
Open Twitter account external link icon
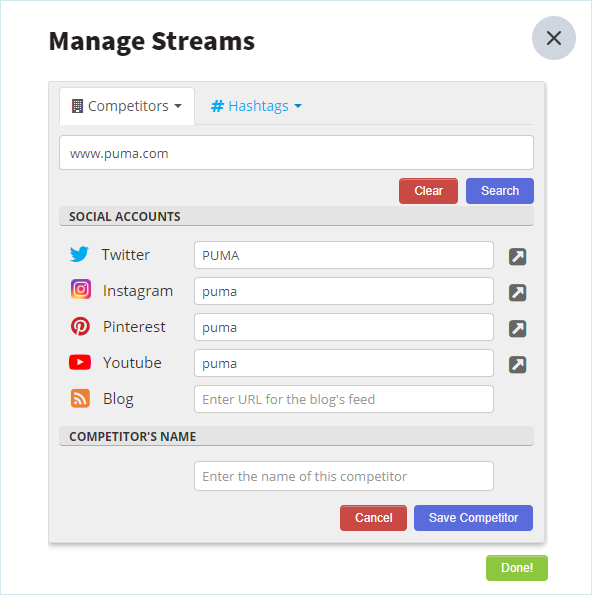tap(517, 257)
